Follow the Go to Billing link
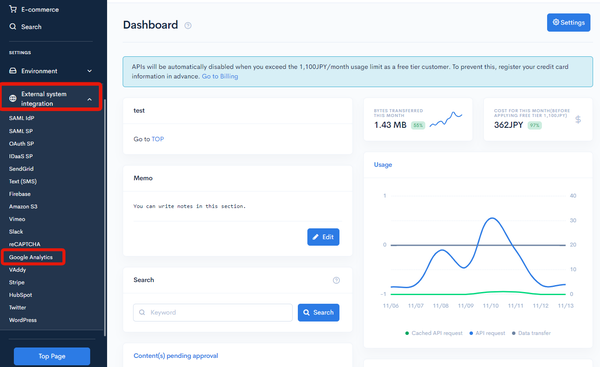The image size is (600, 367). [x=220, y=76]
